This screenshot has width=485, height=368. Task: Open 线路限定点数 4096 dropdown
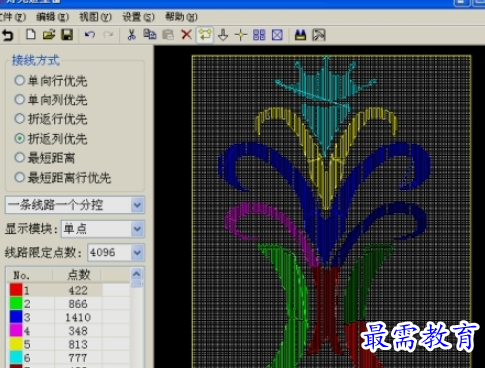coord(116,253)
